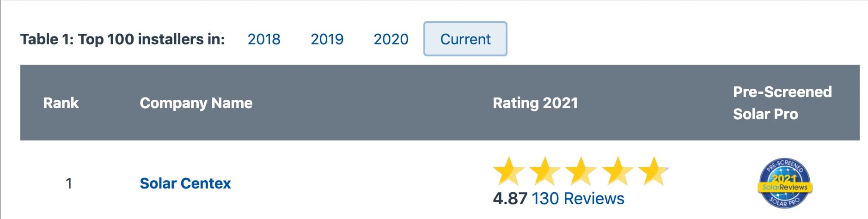Select the Current tab
Viewport: 868px width, 219px height.
[x=465, y=39]
